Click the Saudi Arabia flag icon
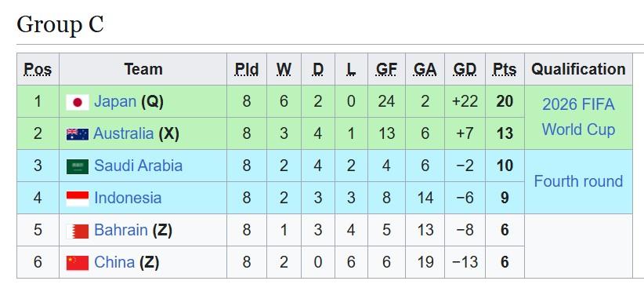Viewport: 644px width, 288px height. click(78, 166)
